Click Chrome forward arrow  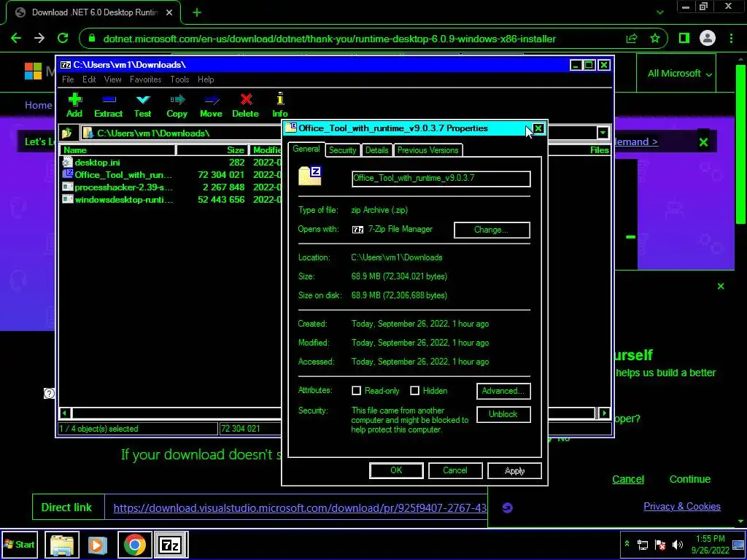pyautogui.click(x=39, y=39)
